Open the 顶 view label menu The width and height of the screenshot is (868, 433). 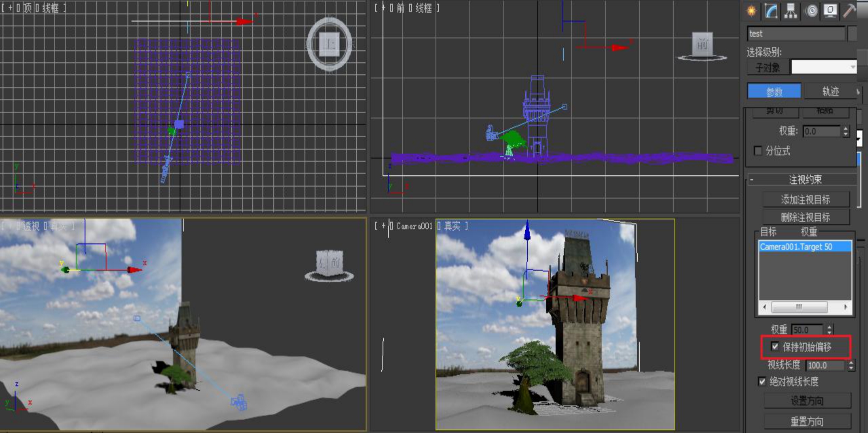[27, 8]
